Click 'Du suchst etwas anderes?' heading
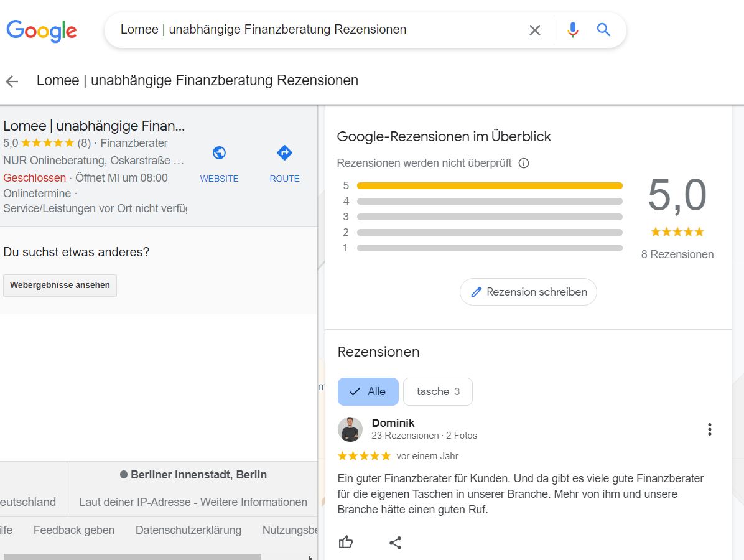Image resolution: width=744 pixels, height=560 pixels. [x=77, y=252]
